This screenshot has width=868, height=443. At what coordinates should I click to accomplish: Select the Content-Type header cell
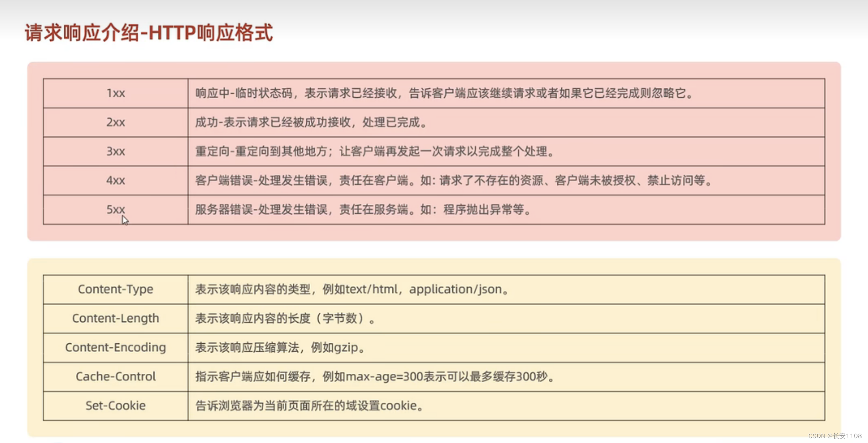pyautogui.click(x=116, y=289)
